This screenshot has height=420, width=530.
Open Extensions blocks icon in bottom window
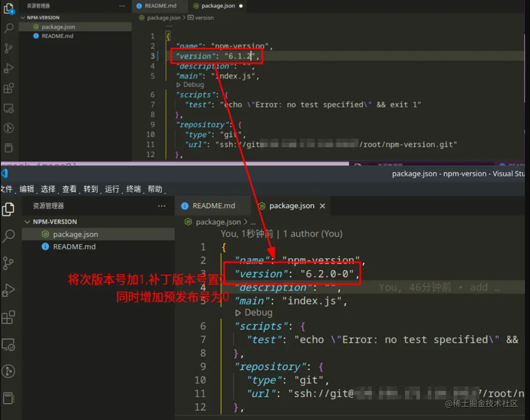click(9, 318)
